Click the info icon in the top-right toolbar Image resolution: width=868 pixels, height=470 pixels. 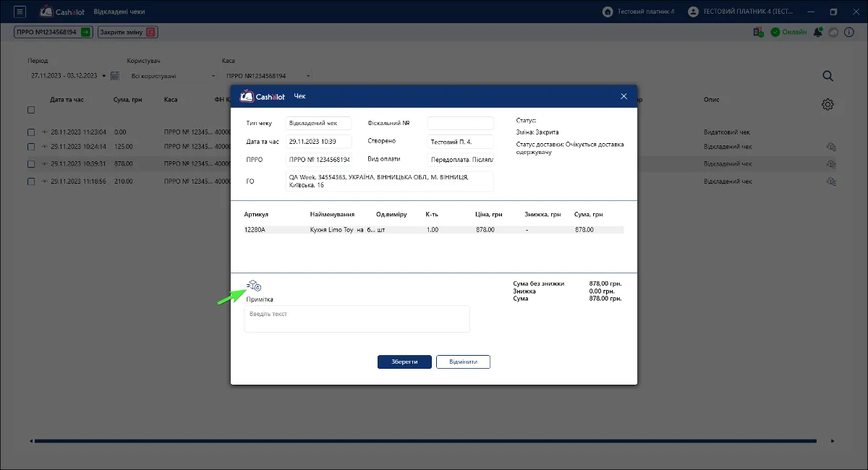(848, 32)
